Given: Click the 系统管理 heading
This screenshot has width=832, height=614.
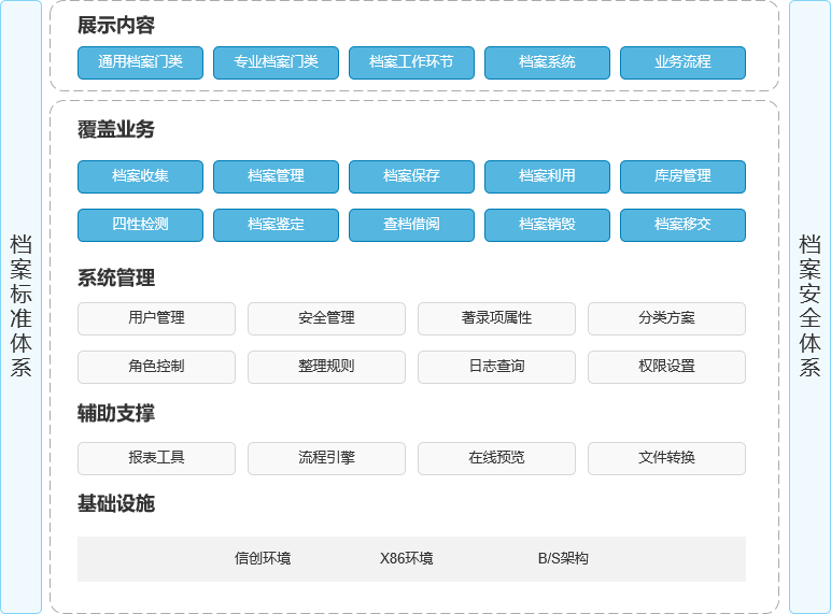Looking at the screenshot, I should pyautogui.click(x=116, y=278).
